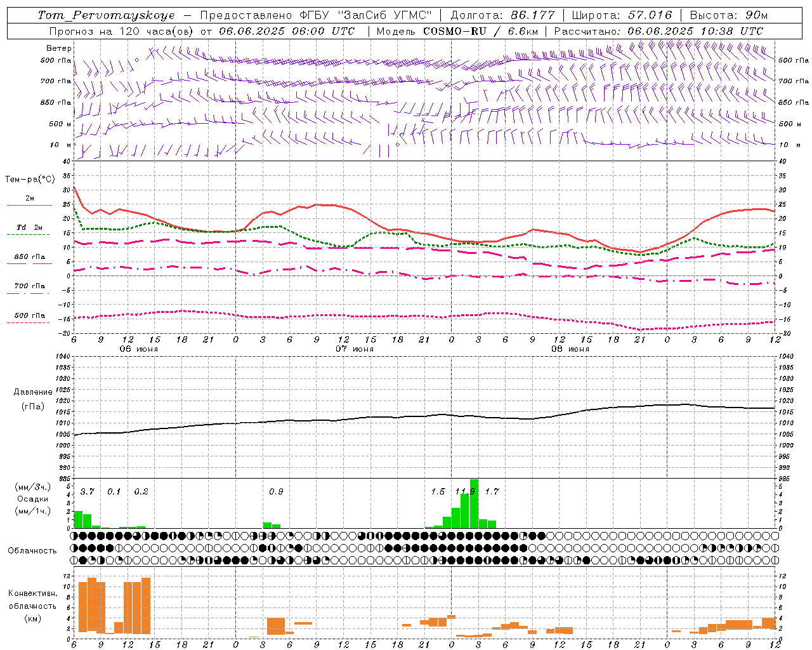Viewport: 812px width, 650px height.
Task: Click the tallest green precipitation bar
Action: [474, 503]
